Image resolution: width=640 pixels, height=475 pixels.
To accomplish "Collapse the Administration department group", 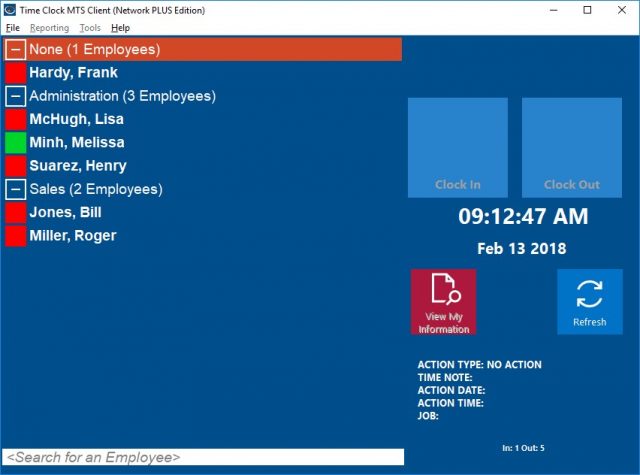I will [15, 97].
